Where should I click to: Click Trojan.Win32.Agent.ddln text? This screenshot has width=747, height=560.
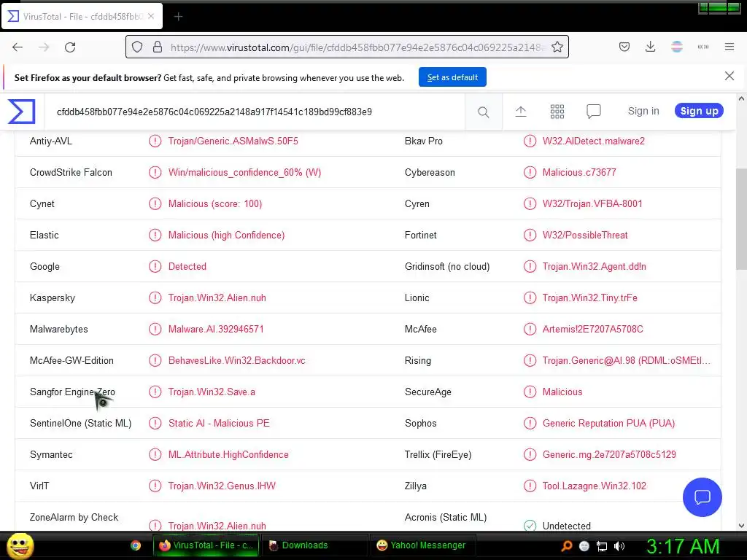(x=594, y=267)
